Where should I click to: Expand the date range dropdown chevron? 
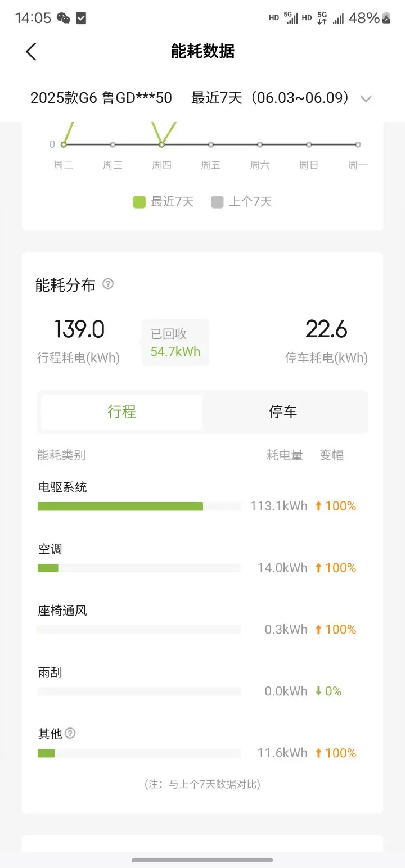(x=366, y=99)
